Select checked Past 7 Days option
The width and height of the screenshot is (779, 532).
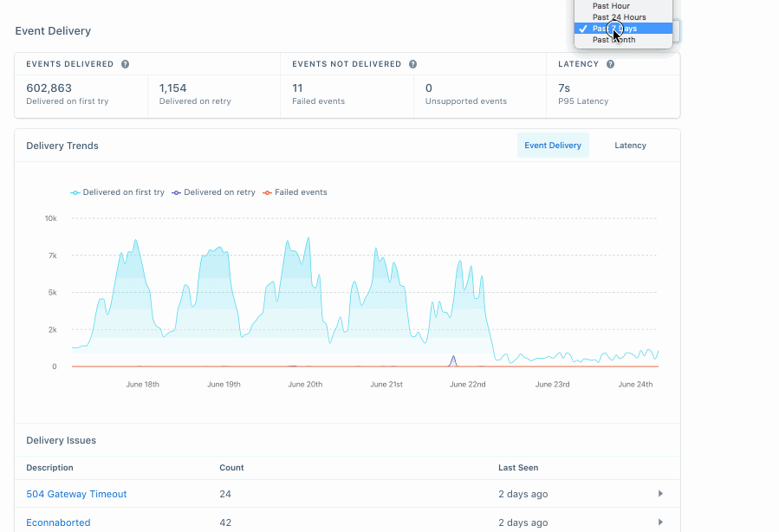pyautogui.click(x=624, y=29)
